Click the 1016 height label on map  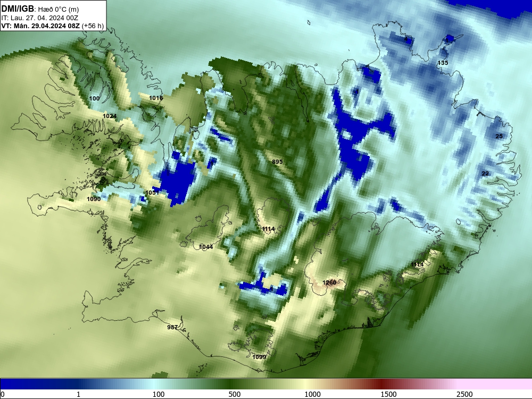pyautogui.click(x=156, y=98)
